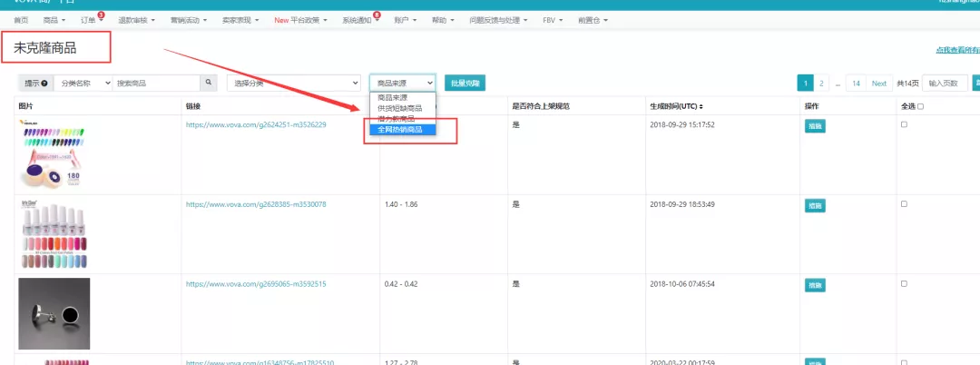This screenshot has width=980, height=365.
Task: Open the 帮助 help menu
Action: coord(443,20)
